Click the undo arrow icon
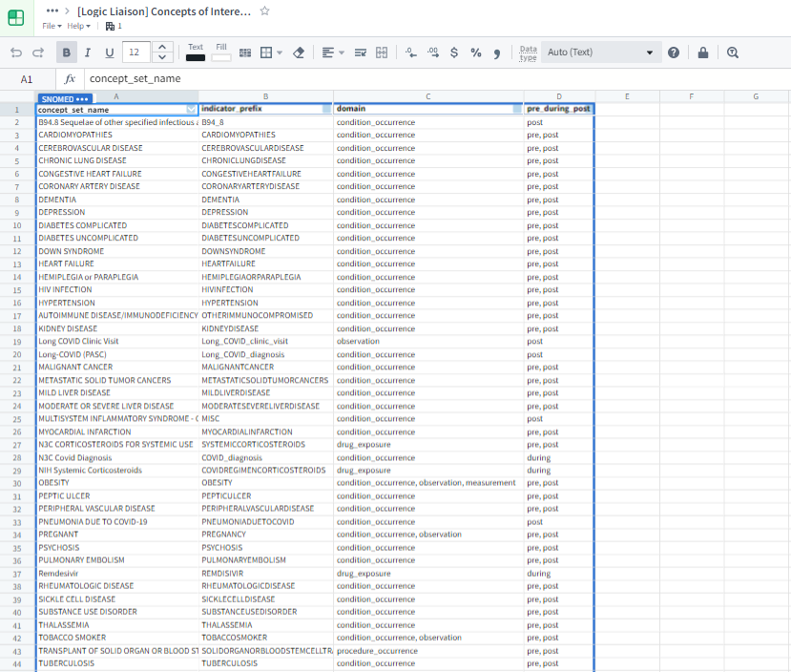The image size is (791, 672). point(16,52)
